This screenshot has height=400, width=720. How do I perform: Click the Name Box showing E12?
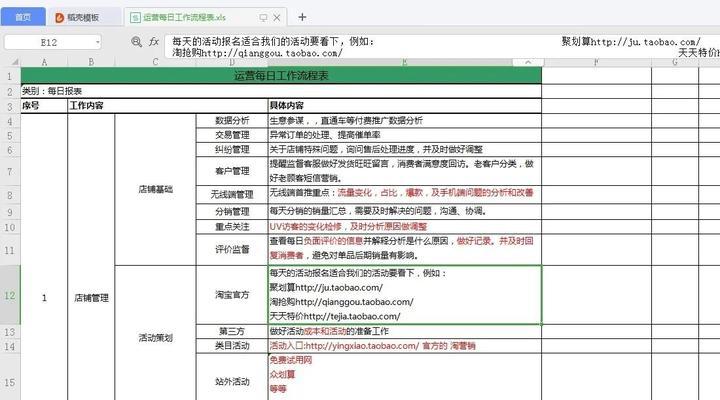click(x=49, y=43)
